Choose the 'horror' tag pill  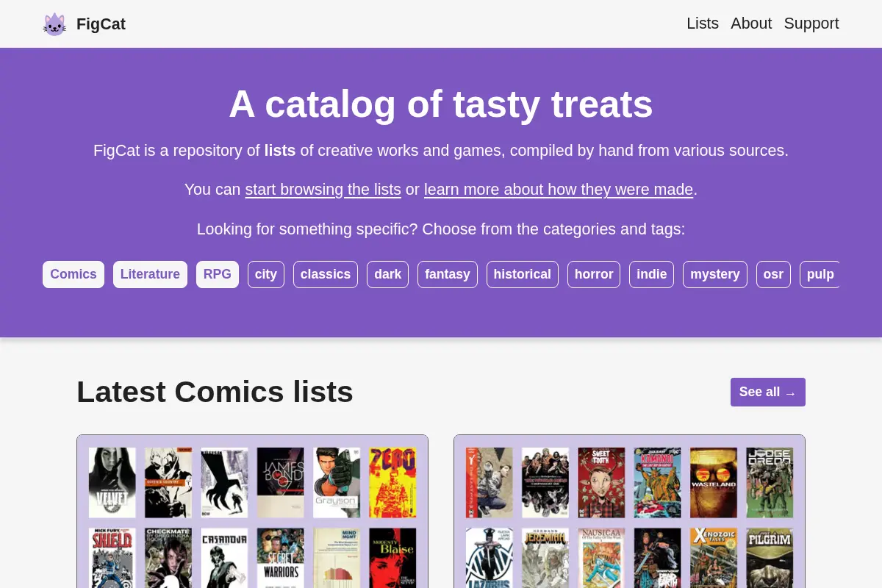(594, 274)
